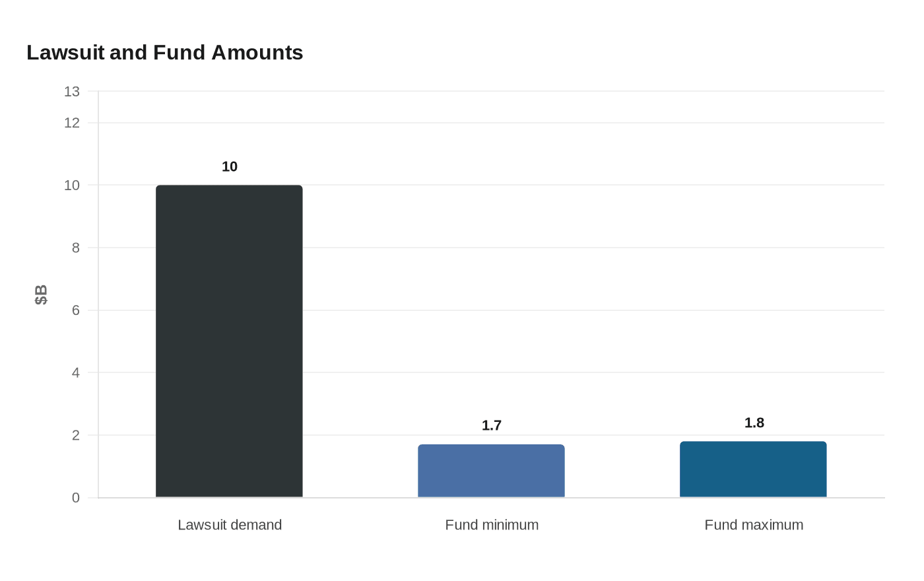Click the $B y-axis title
The image size is (924, 581).
[41, 294]
